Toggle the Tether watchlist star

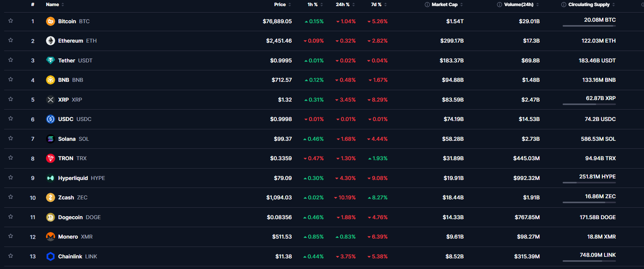pos(11,60)
